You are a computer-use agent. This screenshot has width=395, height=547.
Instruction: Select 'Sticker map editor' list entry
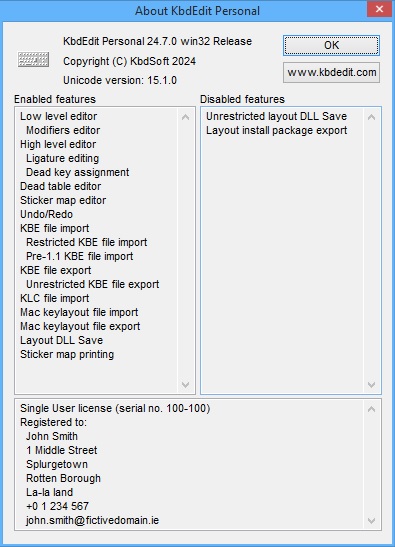click(x=63, y=200)
